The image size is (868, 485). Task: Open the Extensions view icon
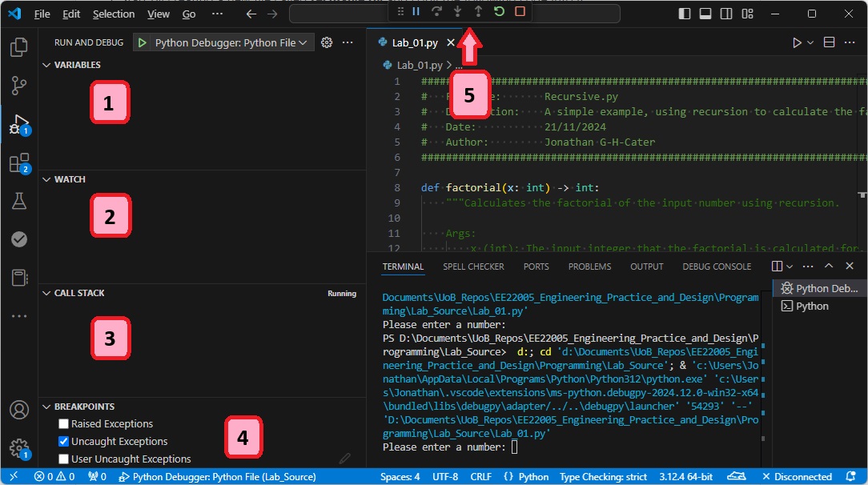[18, 164]
